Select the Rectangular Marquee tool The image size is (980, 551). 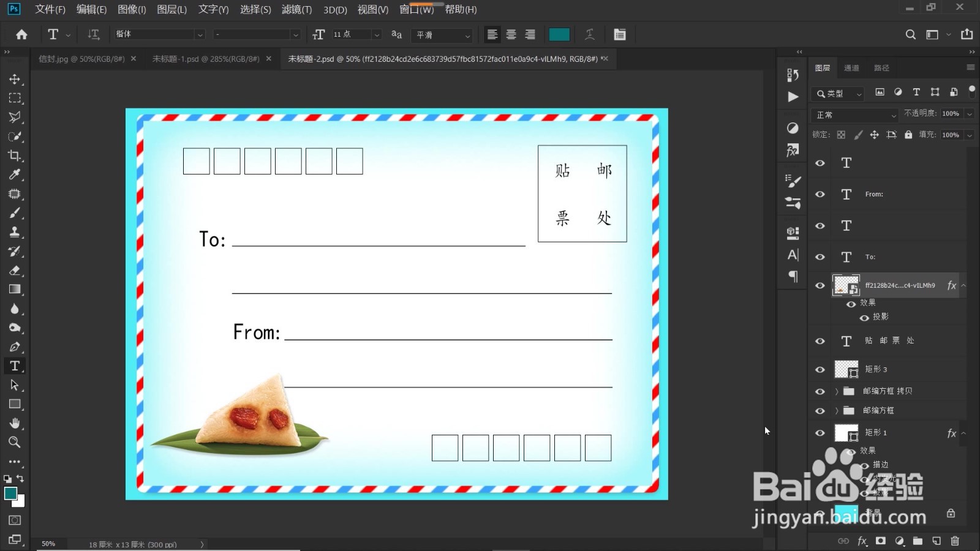coord(15,98)
